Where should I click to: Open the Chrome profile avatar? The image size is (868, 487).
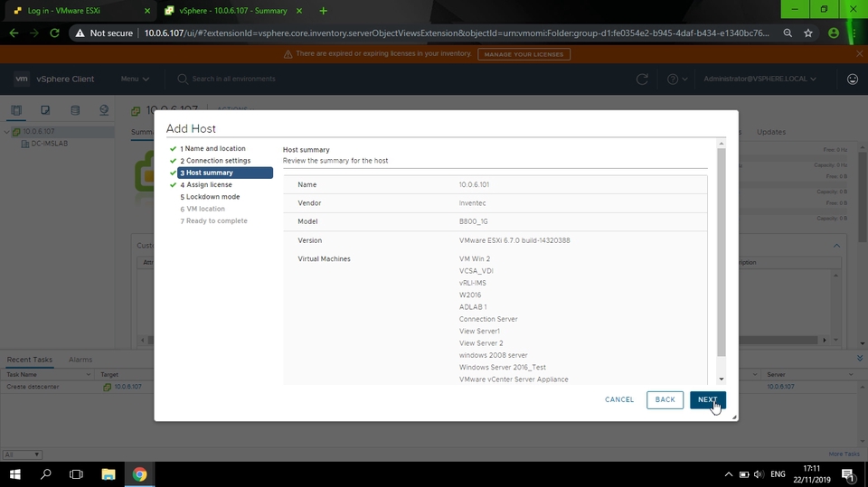point(833,33)
